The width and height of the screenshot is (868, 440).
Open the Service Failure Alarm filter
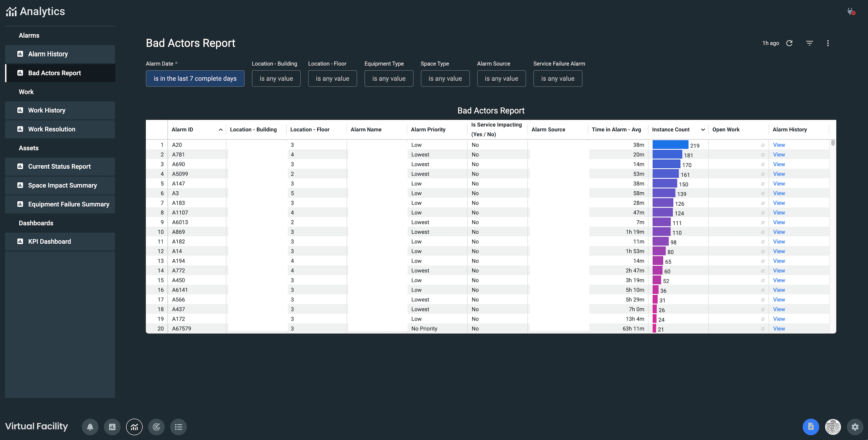pyautogui.click(x=557, y=78)
